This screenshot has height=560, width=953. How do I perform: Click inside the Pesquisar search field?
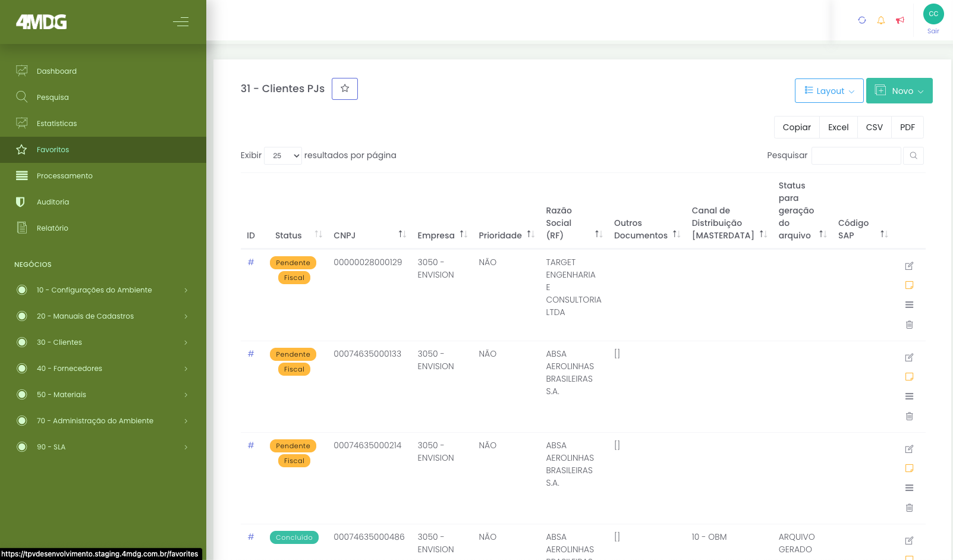856,155
